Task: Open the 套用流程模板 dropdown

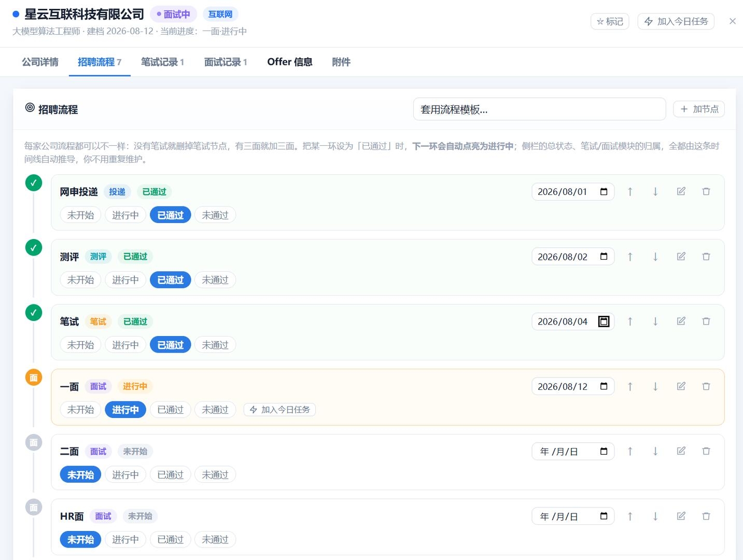Action: coord(539,109)
